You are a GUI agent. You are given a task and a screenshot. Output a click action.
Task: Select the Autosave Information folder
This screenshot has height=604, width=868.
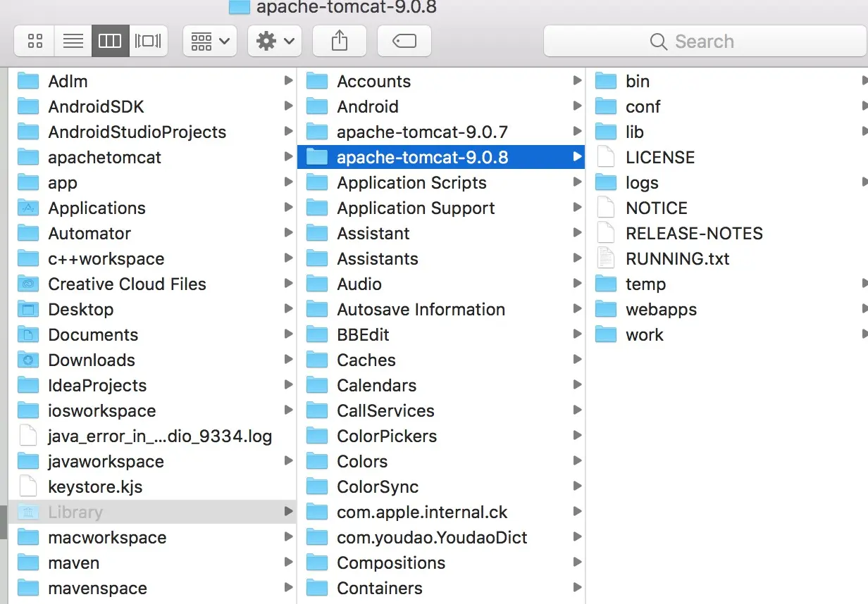441,310
